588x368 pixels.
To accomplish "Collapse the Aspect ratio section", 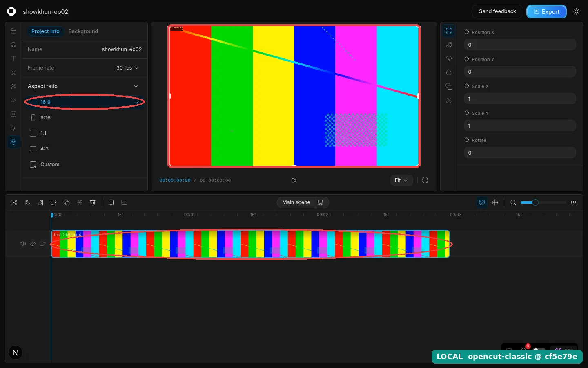I will (x=136, y=86).
